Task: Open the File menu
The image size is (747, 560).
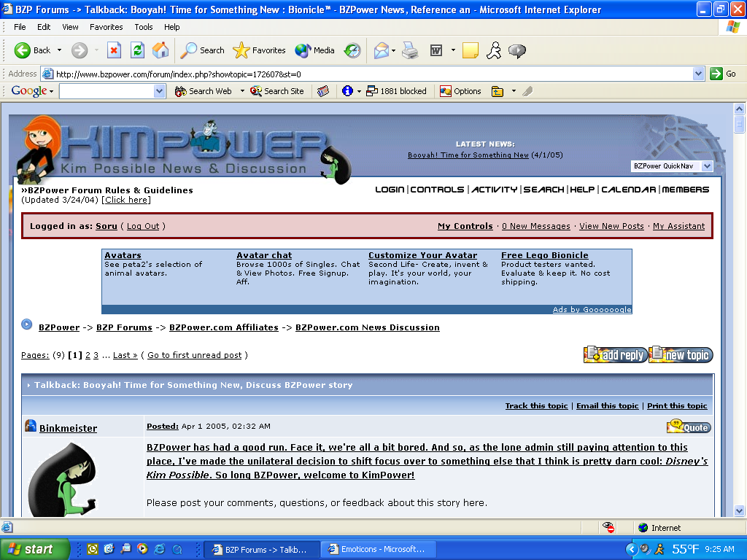Action: (x=20, y=27)
